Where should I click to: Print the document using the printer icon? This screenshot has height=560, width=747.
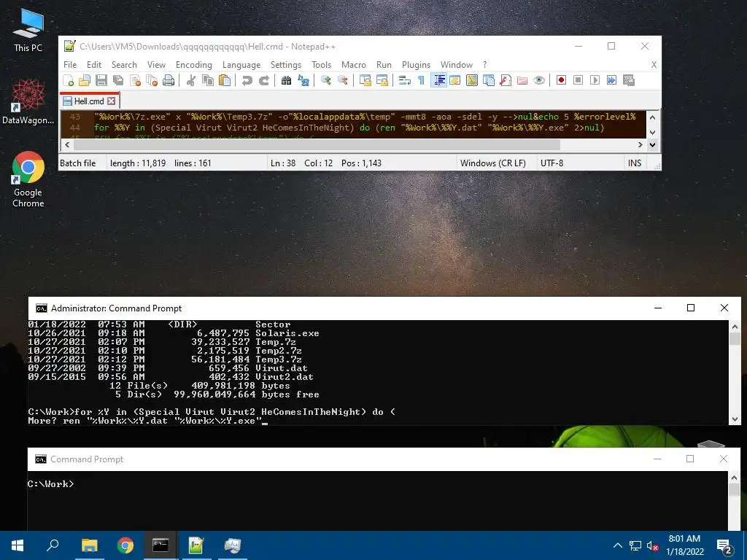pos(169,80)
